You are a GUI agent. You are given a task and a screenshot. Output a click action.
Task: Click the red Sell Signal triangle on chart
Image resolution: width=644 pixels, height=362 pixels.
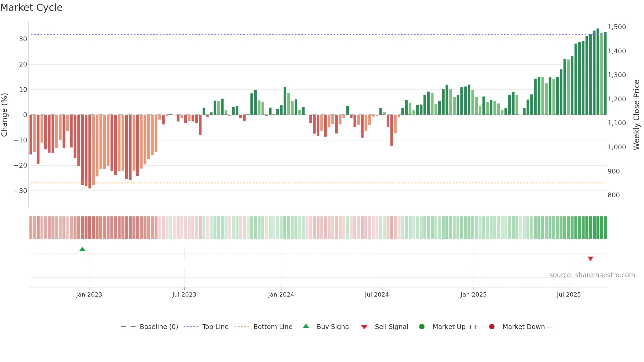(590, 258)
